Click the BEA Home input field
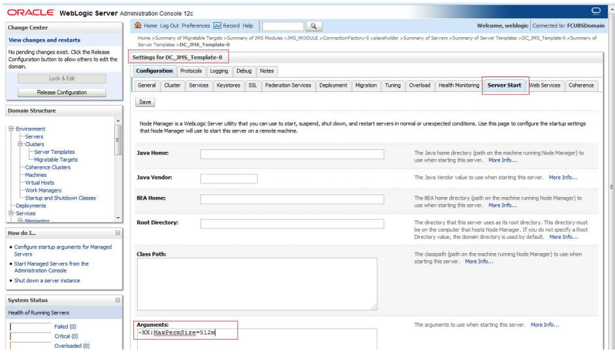Screen dimensions: 615x364 (292, 200)
